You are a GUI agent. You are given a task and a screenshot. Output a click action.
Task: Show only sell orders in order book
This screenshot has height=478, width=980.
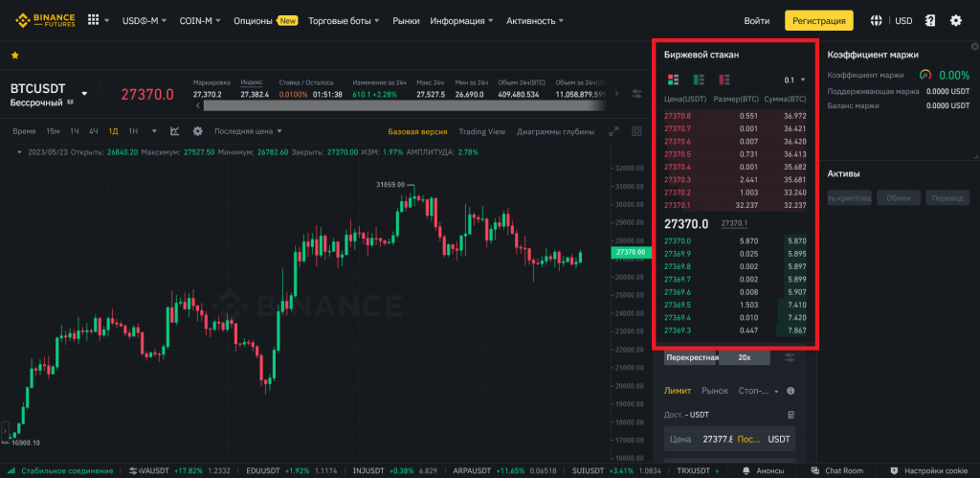[724, 80]
